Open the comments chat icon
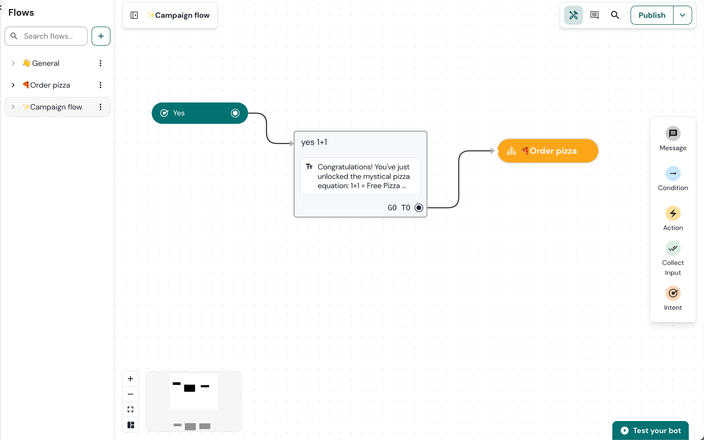 tap(594, 15)
